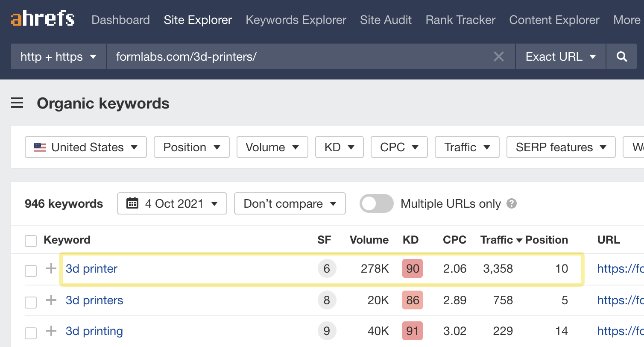Enable the Multiple URLs only toggle
The width and height of the screenshot is (644, 347).
376,203
